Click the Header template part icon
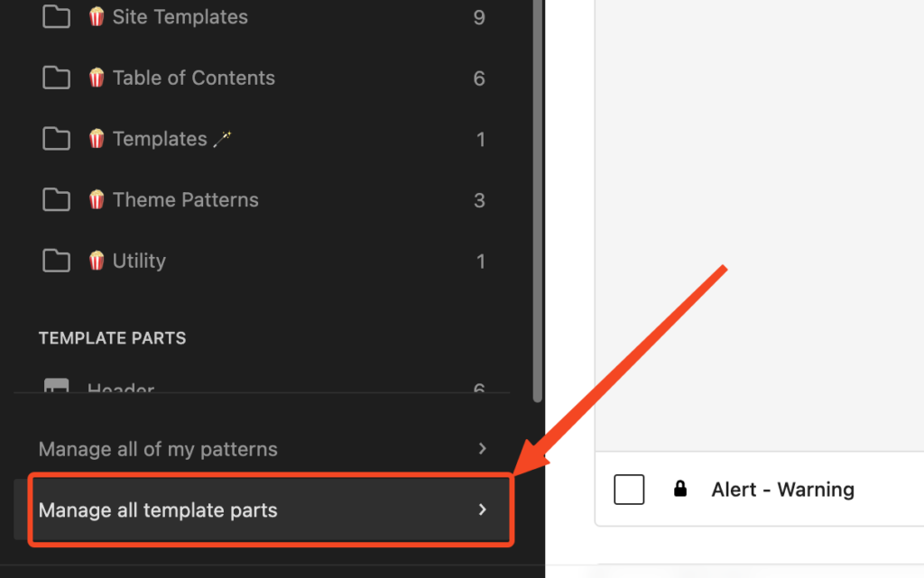The height and width of the screenshot is (578, 924). tap(56, 386)
